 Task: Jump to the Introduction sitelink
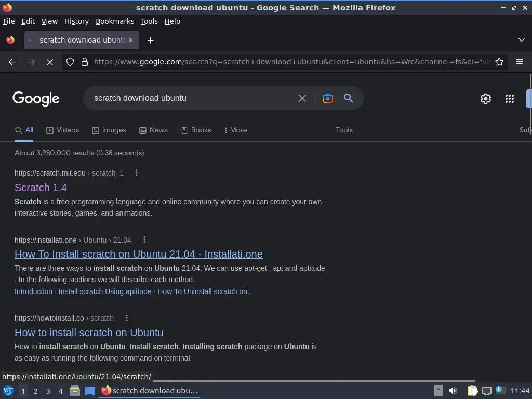[33, 291]
